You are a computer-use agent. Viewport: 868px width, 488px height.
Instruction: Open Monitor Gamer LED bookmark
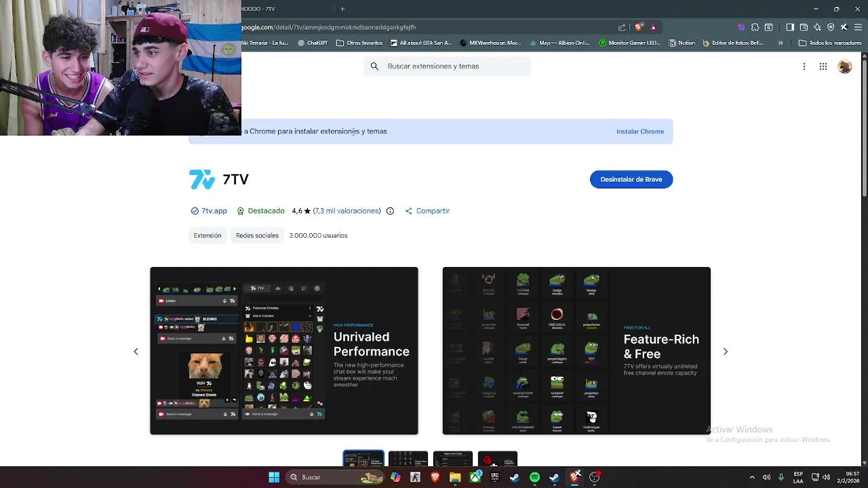(x=629, y=43)
